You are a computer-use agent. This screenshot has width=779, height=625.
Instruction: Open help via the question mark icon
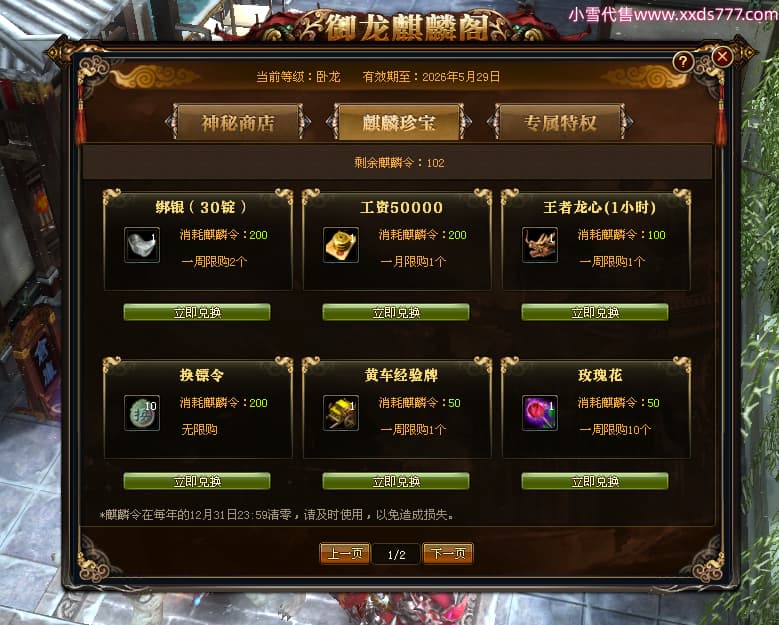click(684, 62)
